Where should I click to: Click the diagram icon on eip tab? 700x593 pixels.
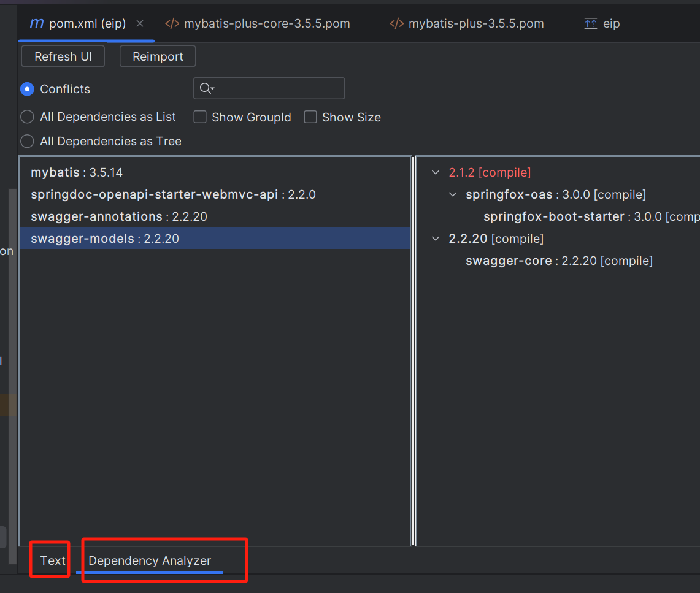click(x=591, y=24)
